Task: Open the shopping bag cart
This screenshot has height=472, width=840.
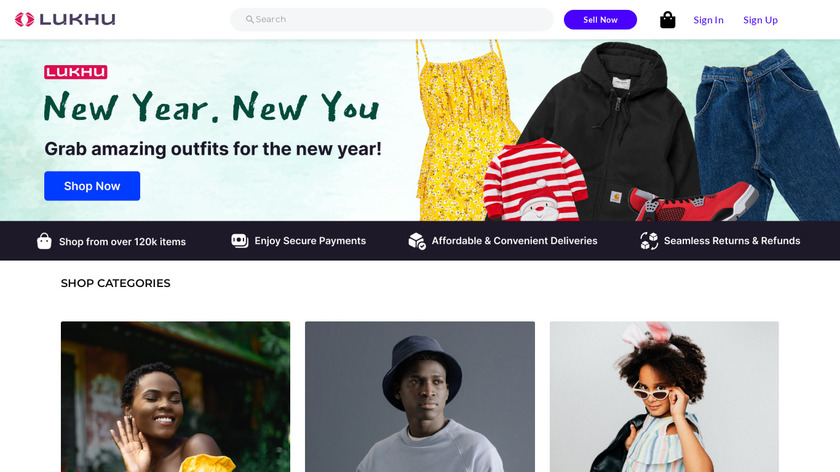Action: 668,20
